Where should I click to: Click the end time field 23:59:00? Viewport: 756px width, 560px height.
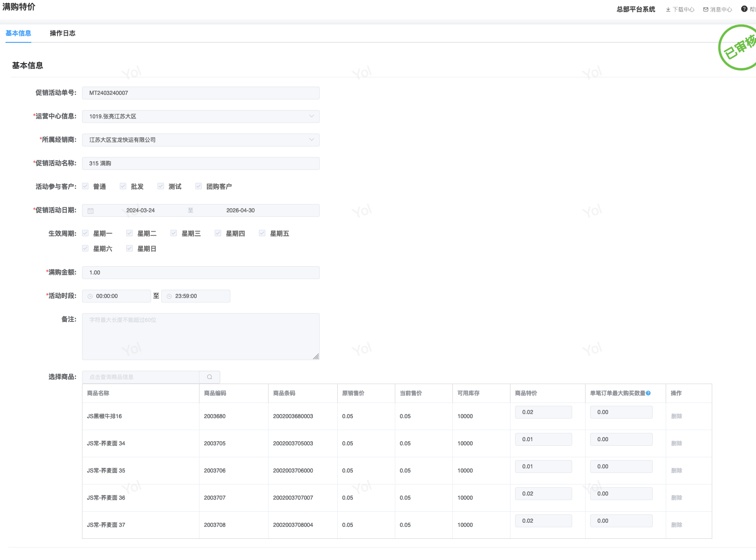196,296
